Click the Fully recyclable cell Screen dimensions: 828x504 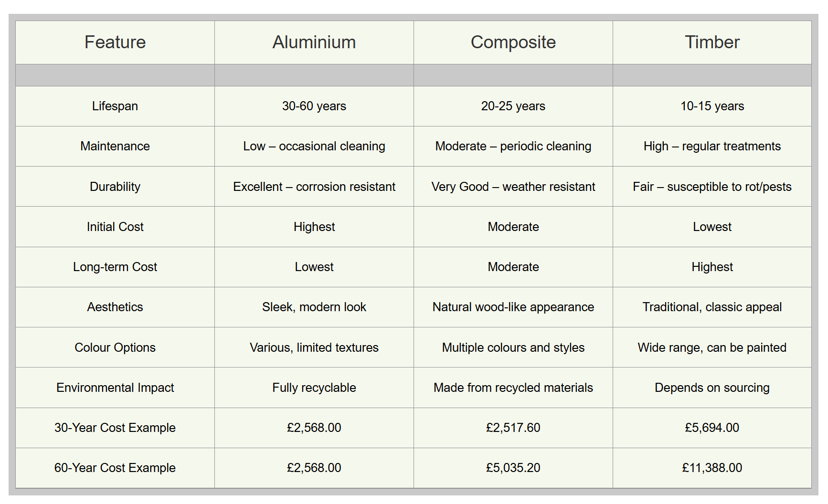[314, 388]
